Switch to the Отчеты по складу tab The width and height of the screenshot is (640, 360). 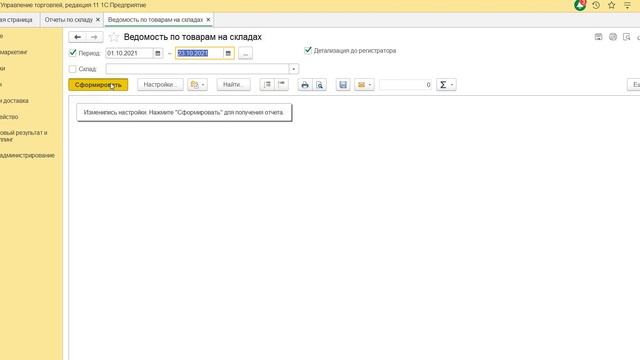[x=69, y=20]
